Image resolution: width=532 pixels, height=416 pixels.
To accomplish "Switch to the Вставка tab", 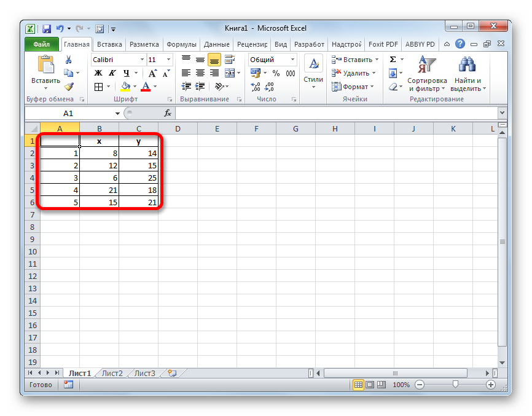I will [x=109, y=44].
